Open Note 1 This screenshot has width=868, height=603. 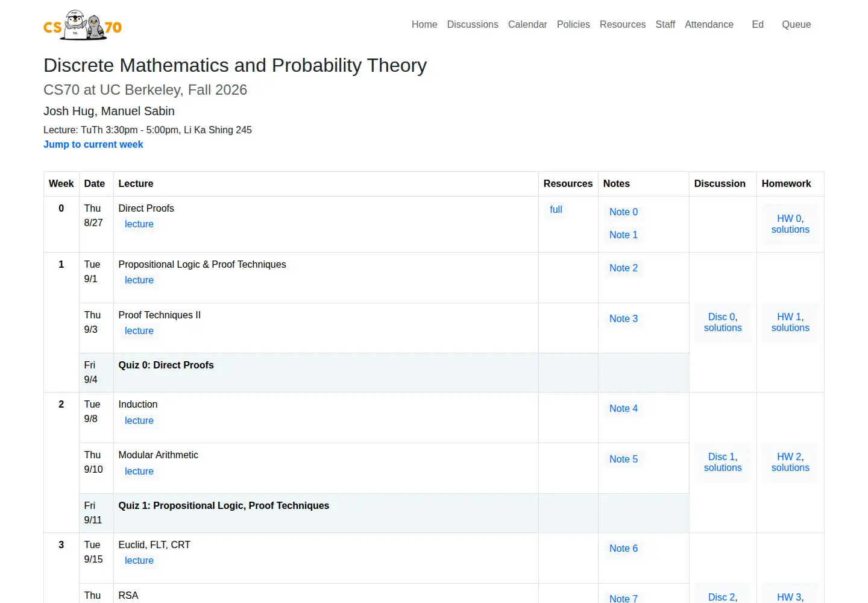point(623,235)
